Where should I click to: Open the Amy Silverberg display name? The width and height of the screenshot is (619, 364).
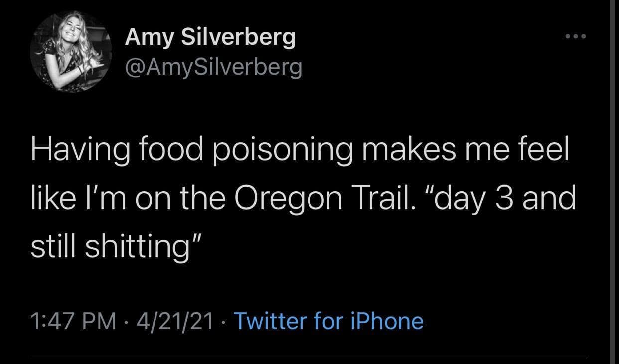210,38
